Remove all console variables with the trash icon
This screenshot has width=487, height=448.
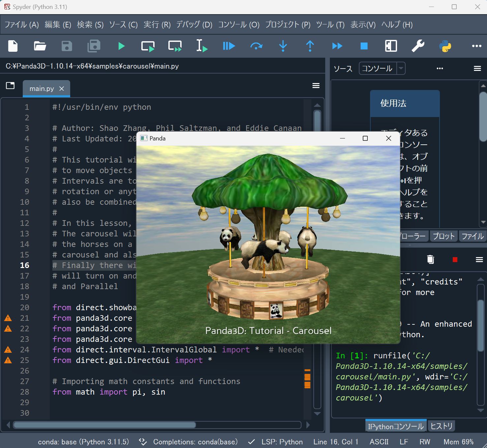pyautogui.click(x=430, y=260)
